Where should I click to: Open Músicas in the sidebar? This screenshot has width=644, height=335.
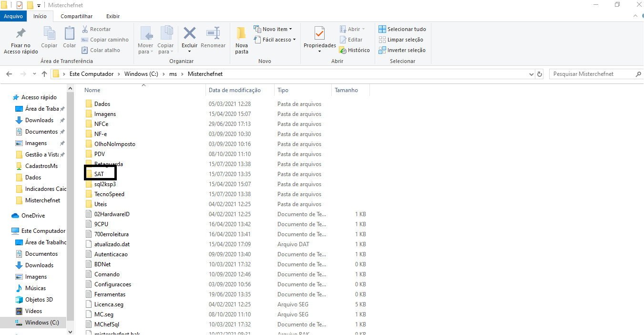click(x=35, y=288)
